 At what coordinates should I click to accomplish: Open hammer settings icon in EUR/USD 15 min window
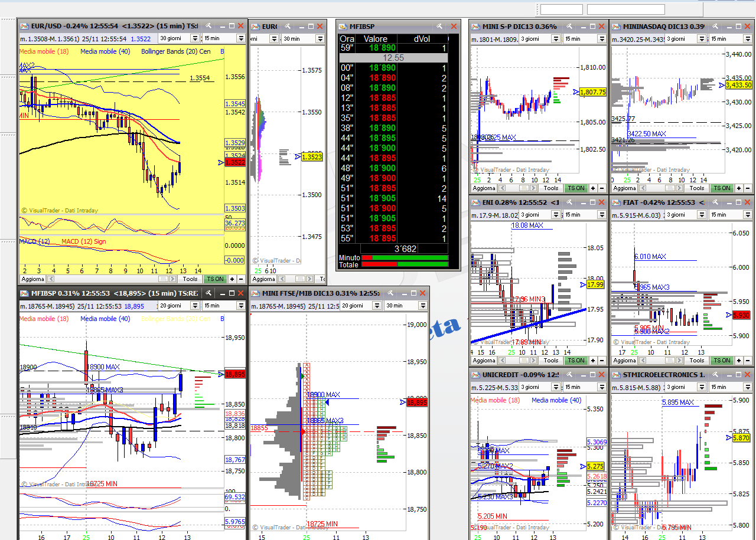click(208, 26)
